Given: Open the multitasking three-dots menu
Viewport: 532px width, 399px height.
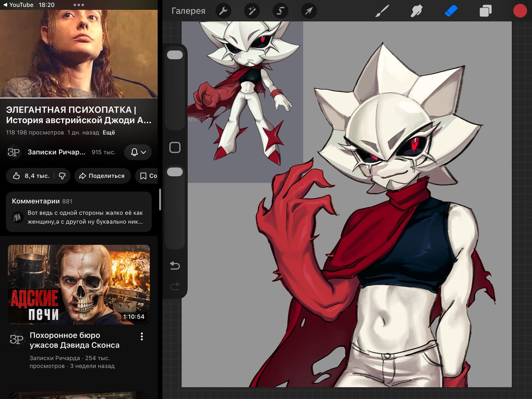Looking at the screenshot, I should point(79,5).
